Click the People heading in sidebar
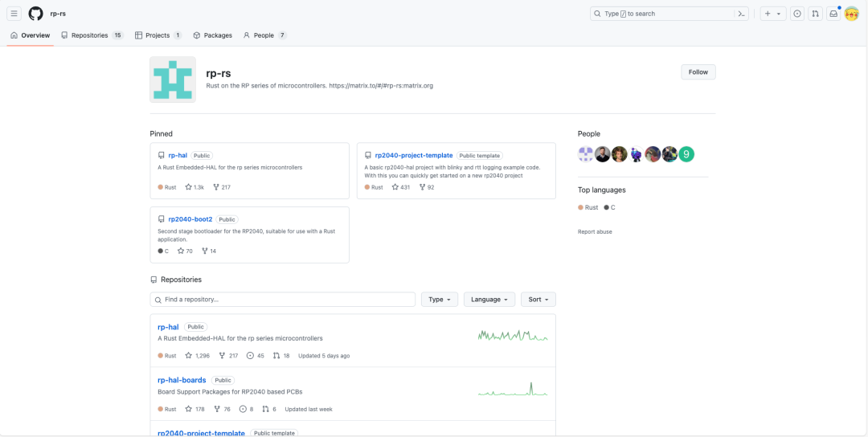Screen dimensions: 868x437 (x=589, y=134)
